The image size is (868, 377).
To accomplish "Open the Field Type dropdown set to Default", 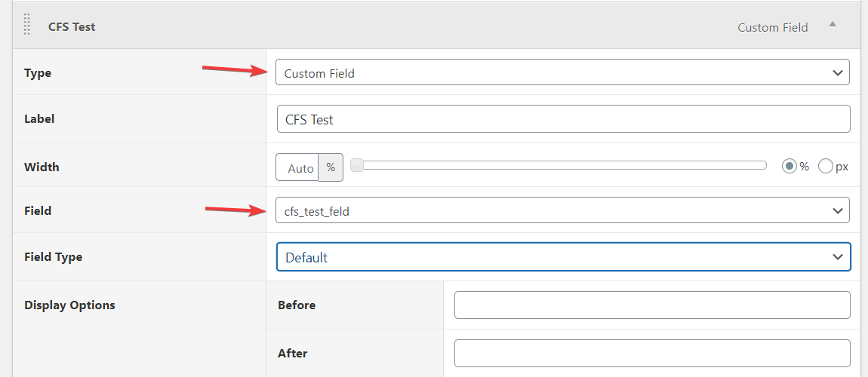I will tap(564, 257).
